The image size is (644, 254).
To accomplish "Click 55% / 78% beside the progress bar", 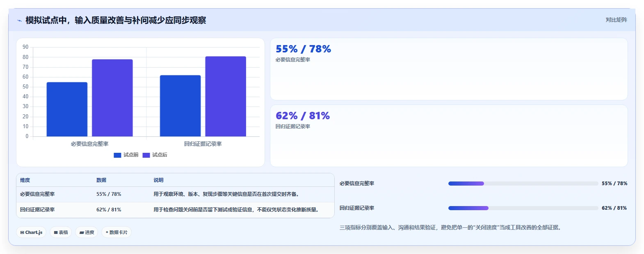I will (x=614, y=184).
